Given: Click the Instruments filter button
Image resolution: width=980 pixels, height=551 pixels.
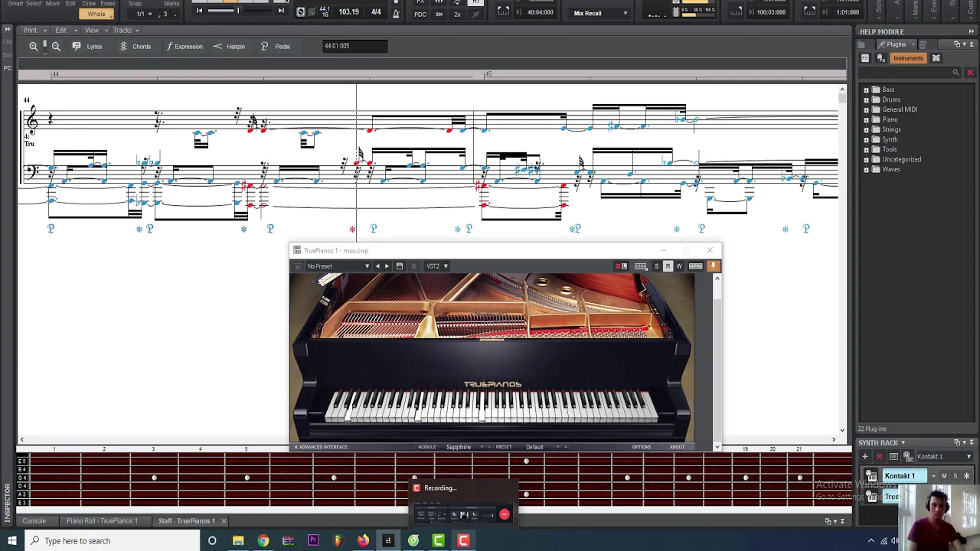Looking at the screenshot, I should [908, 58].
